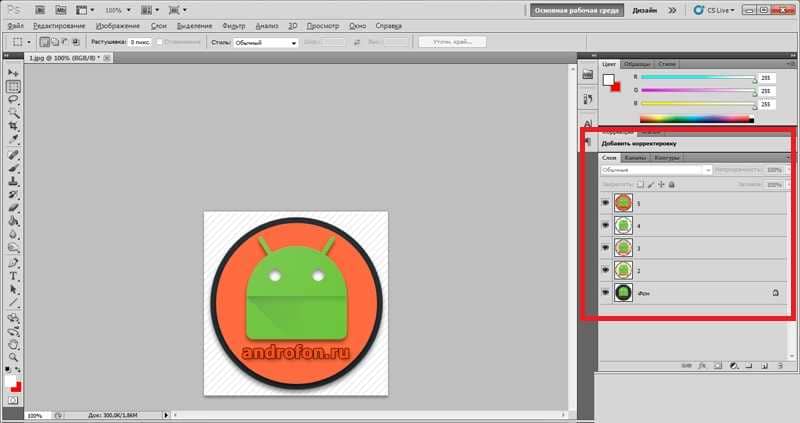Screen dimensions: 800x423
Task: Hide layer 5 using its eye icon
Action: (x=606, y=203)
